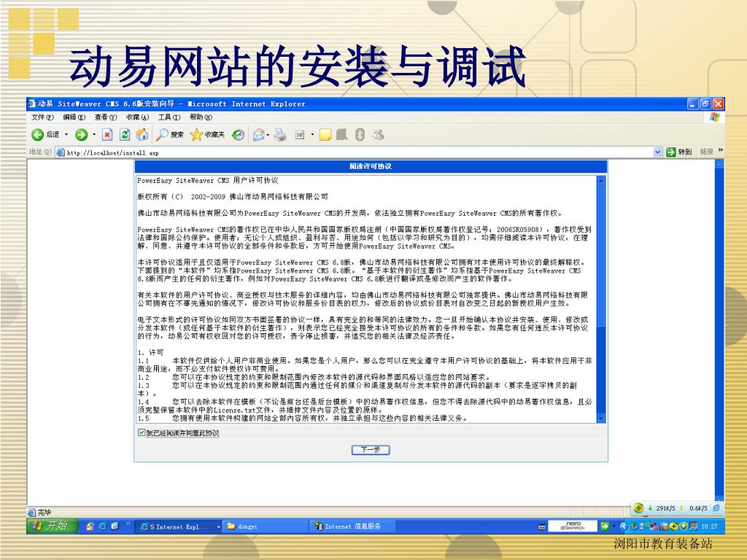
Task: Click the address bar URL field
Action: [x=359, y=152]
